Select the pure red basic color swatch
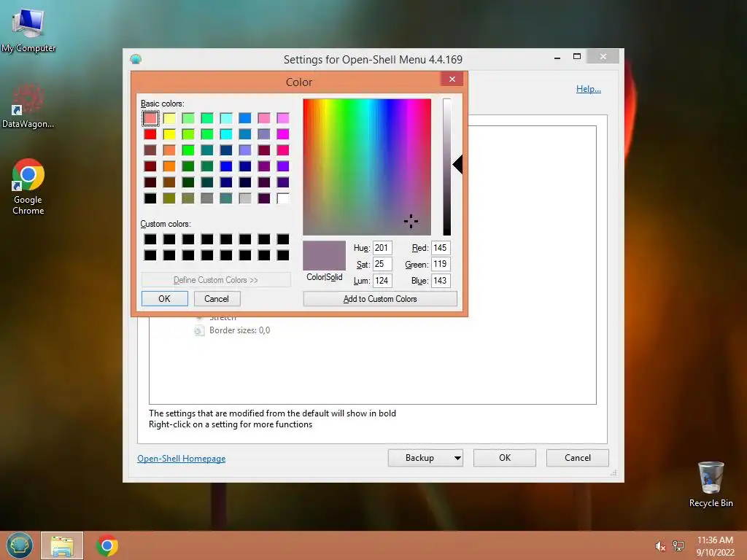 point(150,134)
